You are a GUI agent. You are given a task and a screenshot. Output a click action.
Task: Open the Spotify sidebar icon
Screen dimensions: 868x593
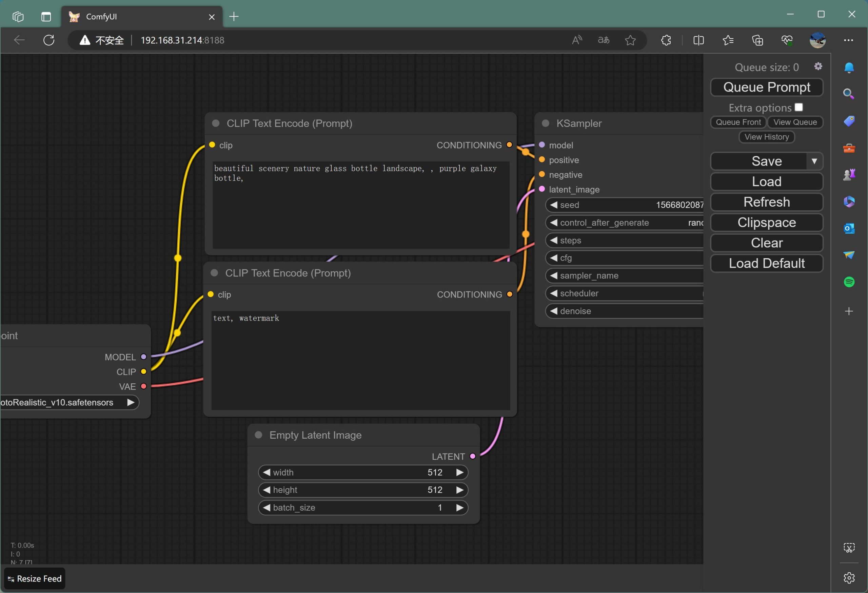point(849,282)
